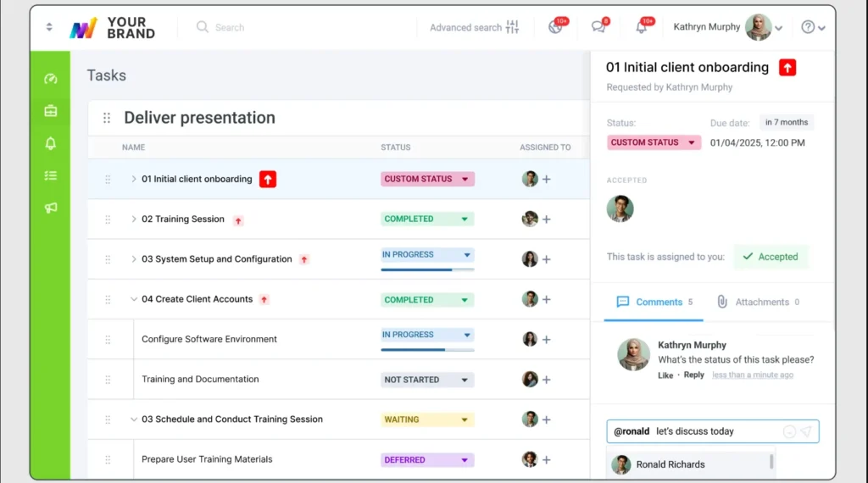The width and height of the screenshot is (868, 483).
Task: Open the bell notifications icon in header
Action: pos(641,27)
